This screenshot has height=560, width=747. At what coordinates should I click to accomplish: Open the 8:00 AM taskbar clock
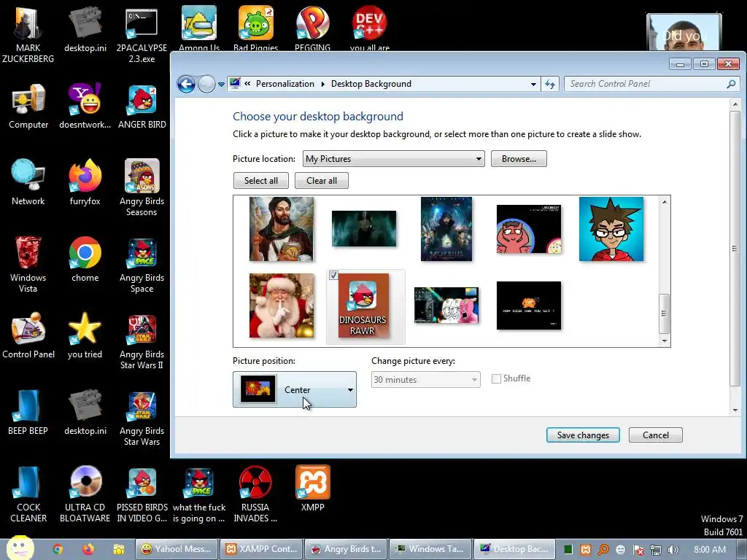[x=710, y=550]
